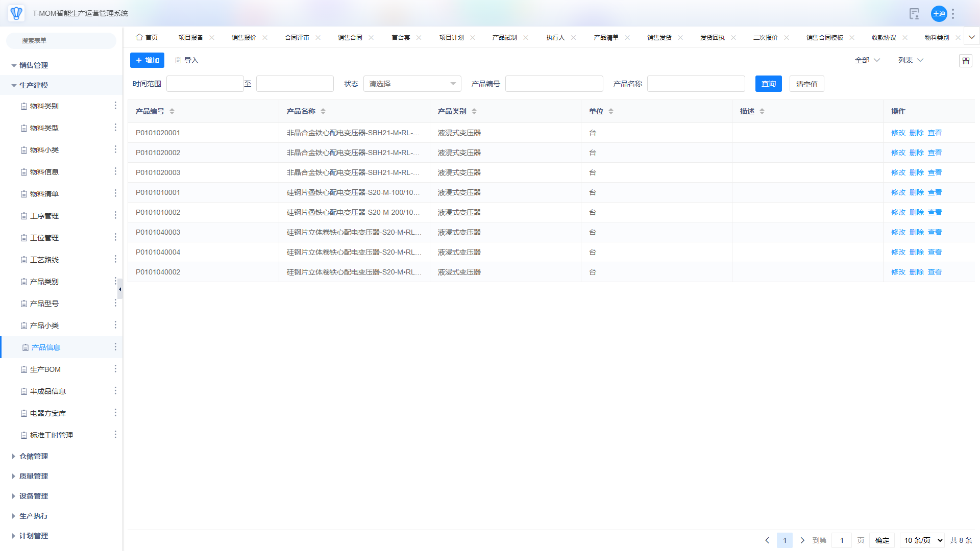Close the 销售报价 tab
This screenshot has height=551, width=980.
pyautogui.click(x=265, y=38)
